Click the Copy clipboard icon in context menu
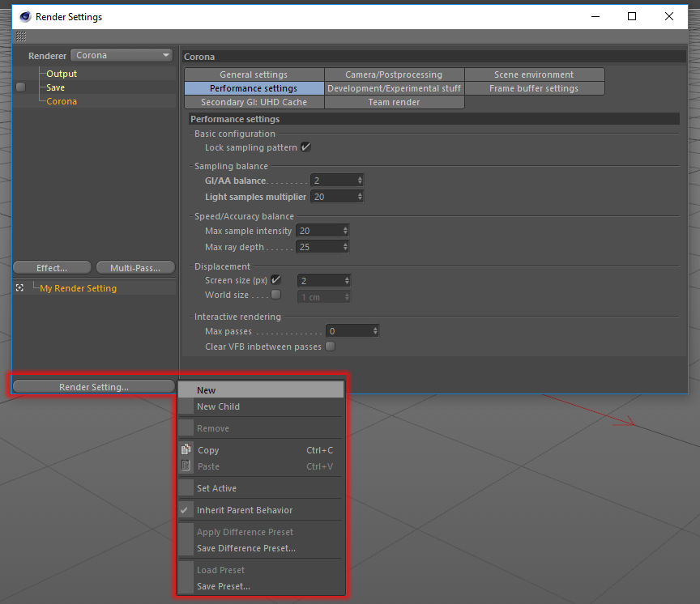Screen dimensions: 700x604 point(186,449)
